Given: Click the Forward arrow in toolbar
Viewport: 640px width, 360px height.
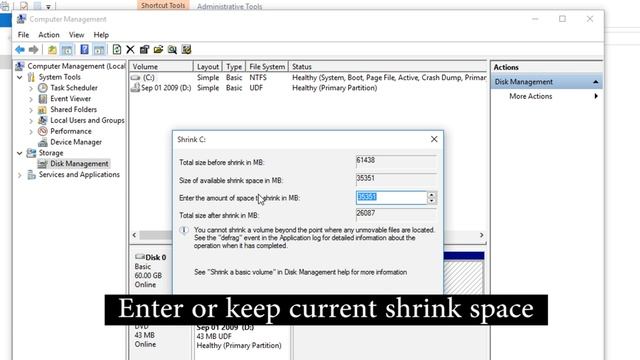Looking at the screenshot, I should [x=33, y=50].
